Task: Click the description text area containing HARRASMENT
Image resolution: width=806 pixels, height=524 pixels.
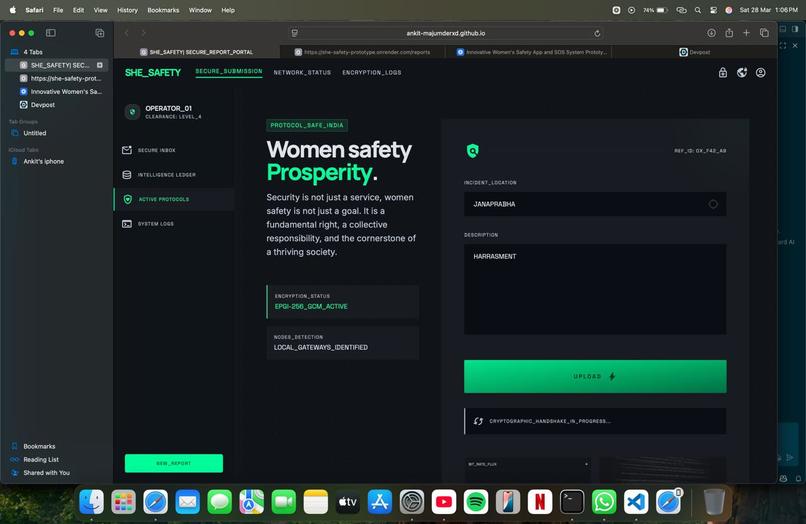Action: [x=595, y=289]
